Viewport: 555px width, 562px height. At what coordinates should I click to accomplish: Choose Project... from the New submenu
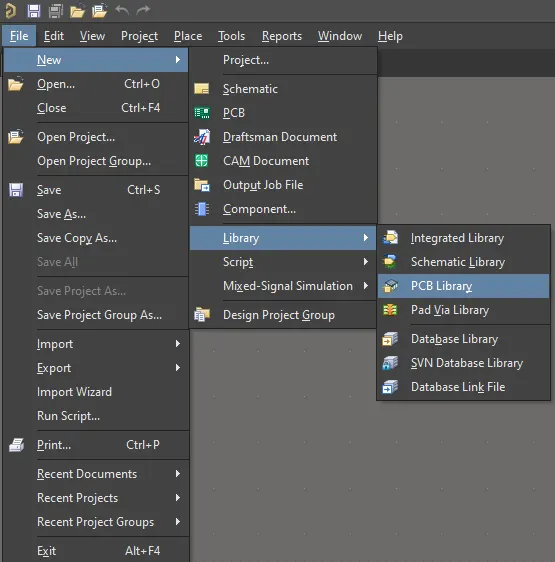point(283,60)
